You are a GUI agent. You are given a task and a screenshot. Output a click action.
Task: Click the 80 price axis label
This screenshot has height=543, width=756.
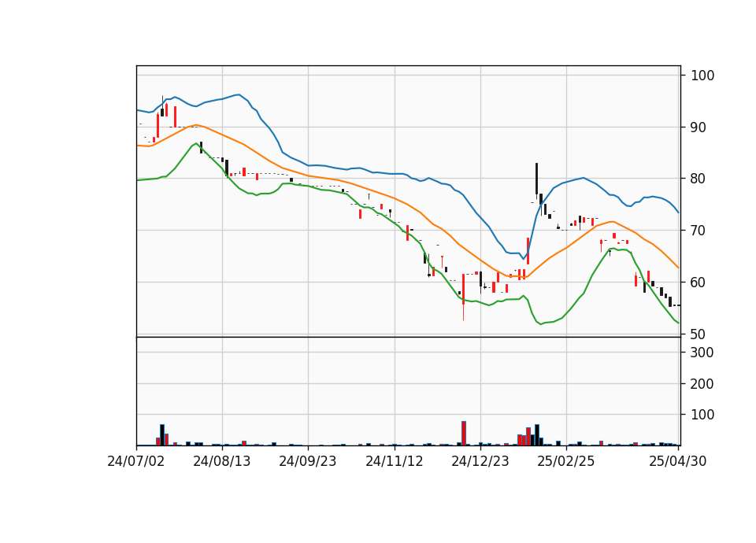pos(699,179)
